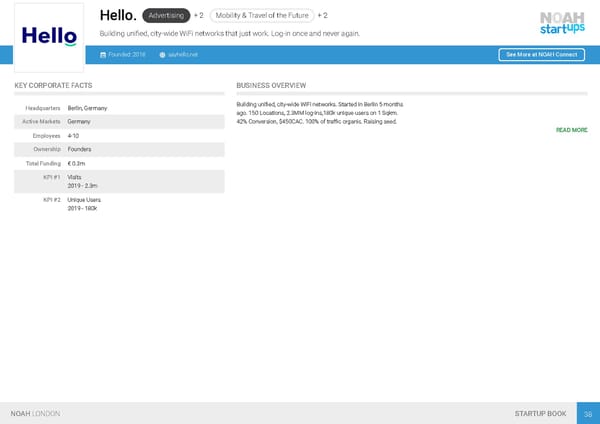
Task: Click the NOAH LONDON footer text
Action: click(x=35, y=413)
